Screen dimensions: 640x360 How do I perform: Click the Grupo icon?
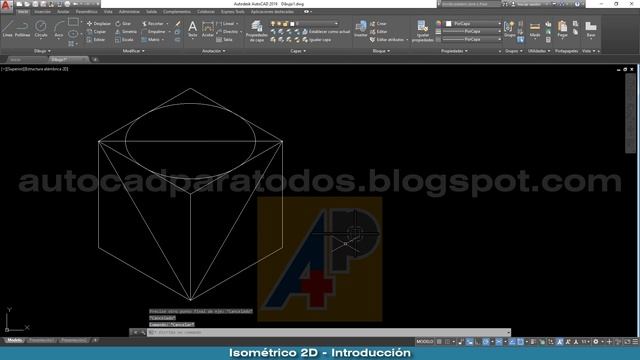point(509,29)
